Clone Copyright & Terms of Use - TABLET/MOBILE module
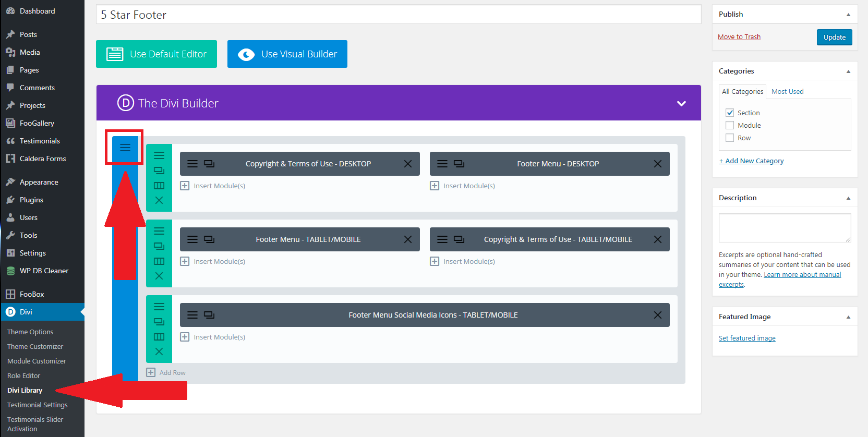Viewport: 868px width, 437px height. pos(459,239)
